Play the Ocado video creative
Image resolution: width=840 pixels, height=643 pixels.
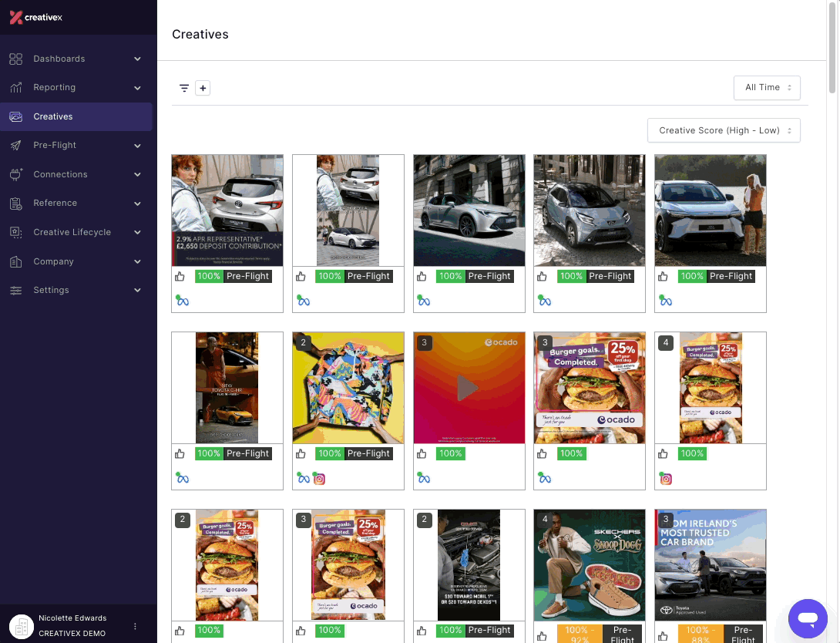tap(469, 388)
